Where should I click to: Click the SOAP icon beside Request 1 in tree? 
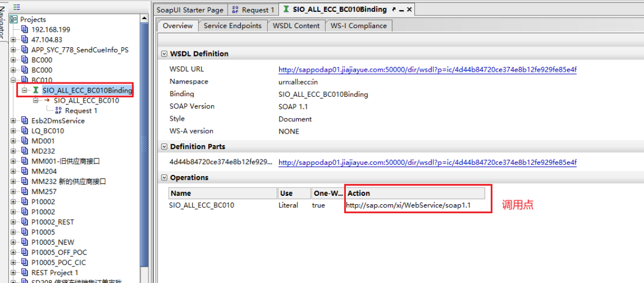coord(58,110)
